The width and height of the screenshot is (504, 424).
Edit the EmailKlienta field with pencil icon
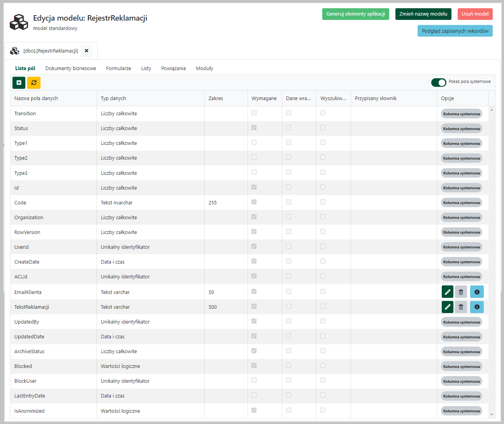[448, 292]
